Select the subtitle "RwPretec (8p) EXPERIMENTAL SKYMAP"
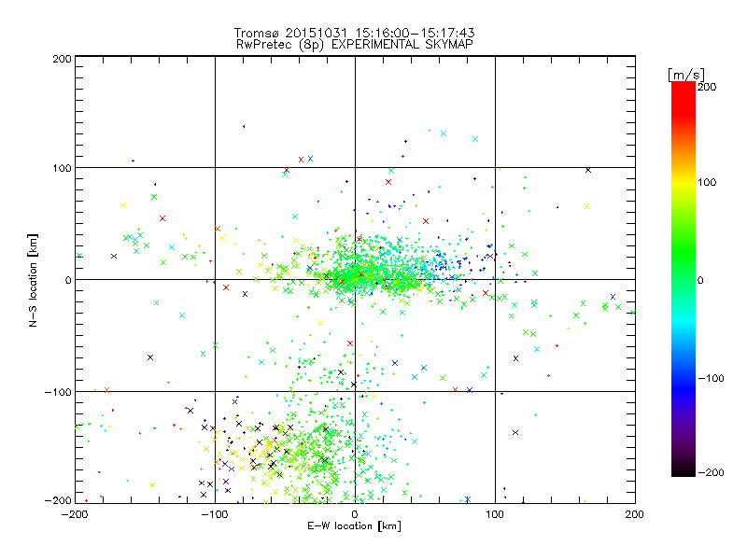Image resolution: width=747 pixels, height=560 pixels. click(x=355, y=45)
